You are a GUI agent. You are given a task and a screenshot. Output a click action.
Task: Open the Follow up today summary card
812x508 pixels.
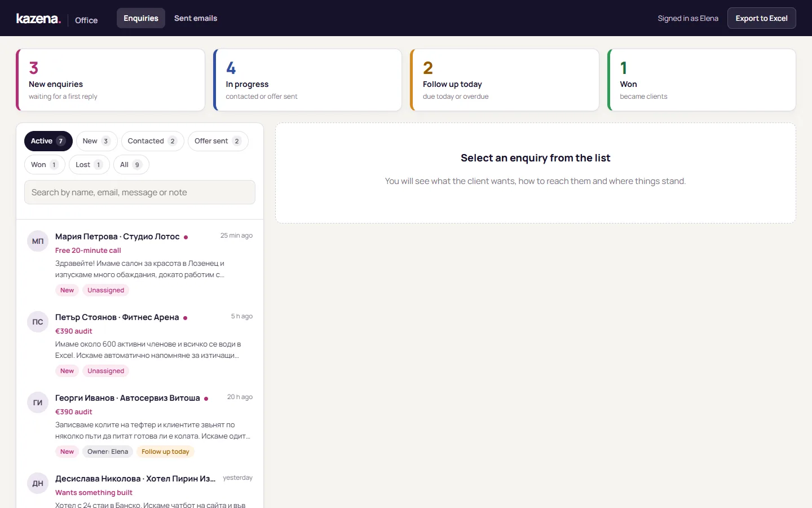point(505,80)
